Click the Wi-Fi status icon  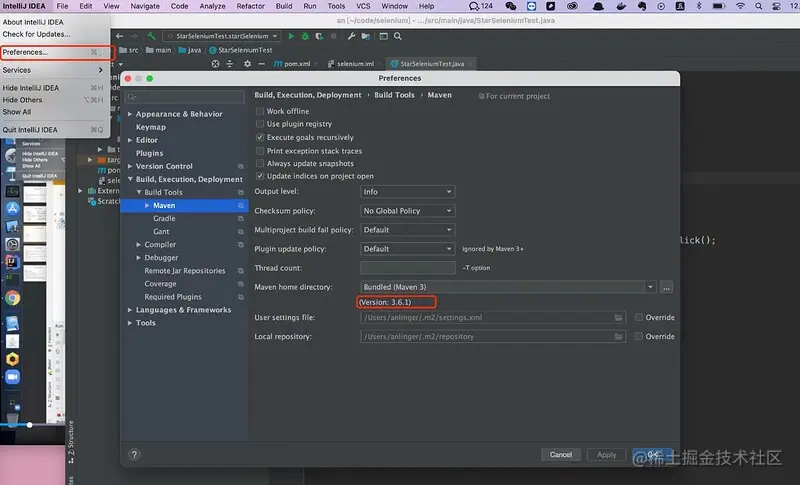coord(740,6)
